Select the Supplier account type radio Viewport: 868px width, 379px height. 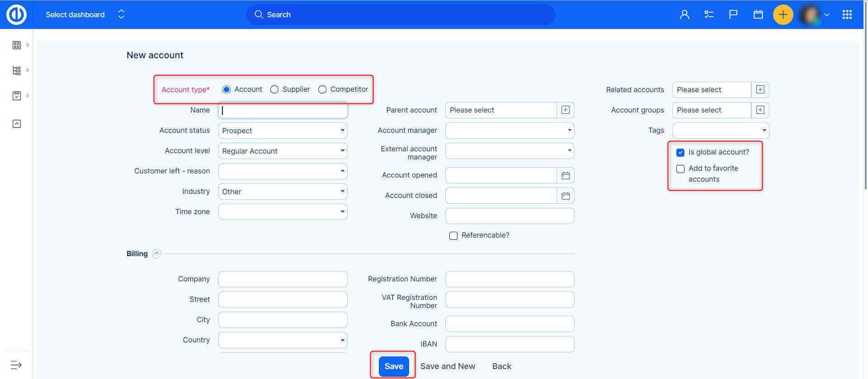[x=274, y=89]
